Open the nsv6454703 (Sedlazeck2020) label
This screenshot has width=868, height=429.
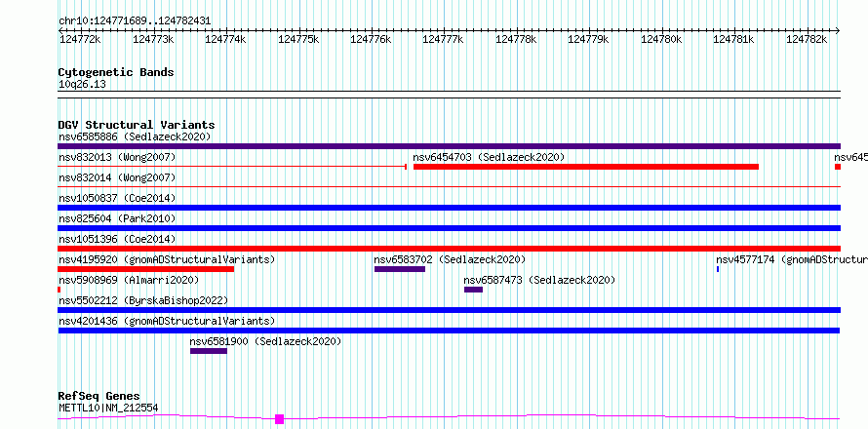[489, 157]
